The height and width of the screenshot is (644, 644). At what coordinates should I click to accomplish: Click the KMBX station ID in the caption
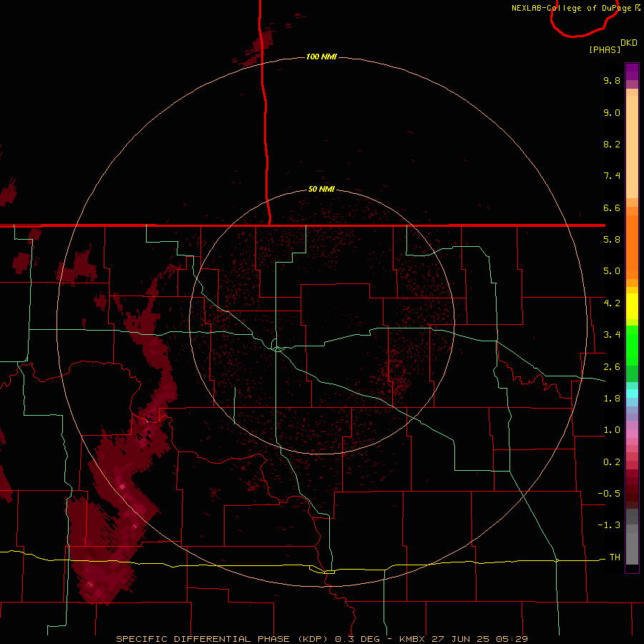coord(411,639)
